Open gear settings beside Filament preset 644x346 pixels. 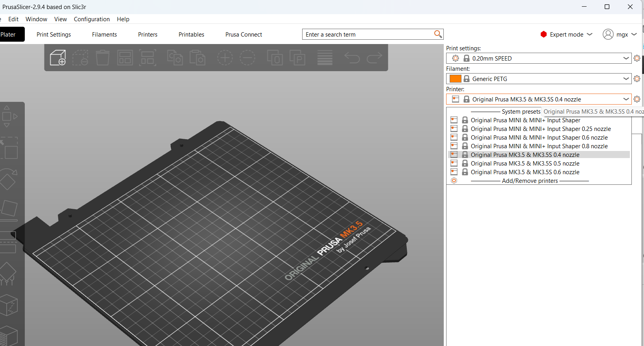click(637, 79)
